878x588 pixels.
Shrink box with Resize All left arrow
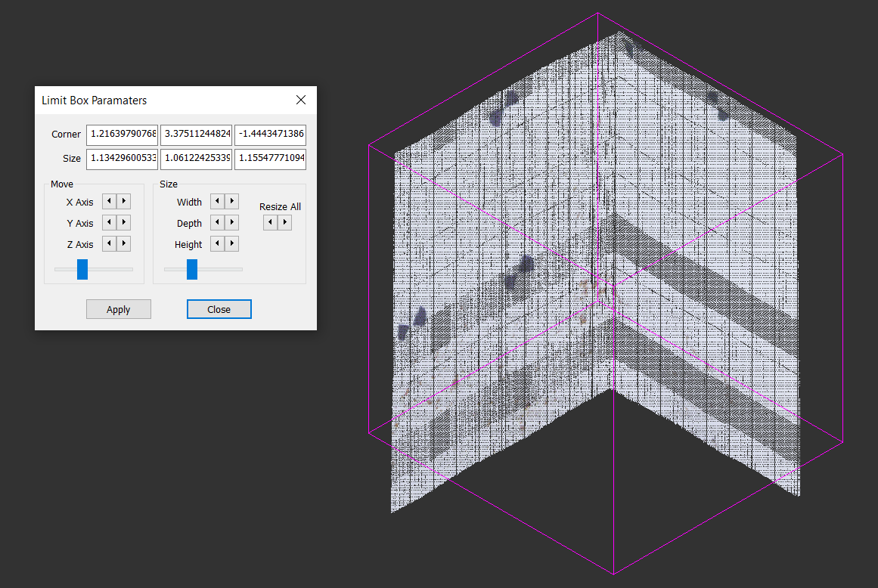pyautogui.click(x=271, y=222)
